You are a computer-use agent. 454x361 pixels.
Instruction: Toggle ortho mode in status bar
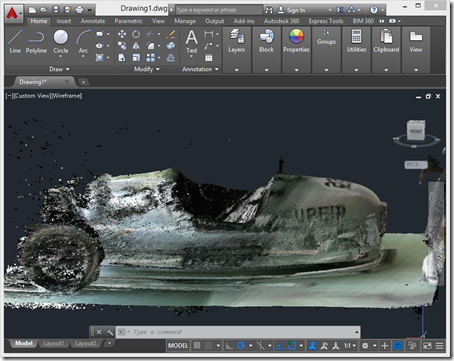[229, 346]
